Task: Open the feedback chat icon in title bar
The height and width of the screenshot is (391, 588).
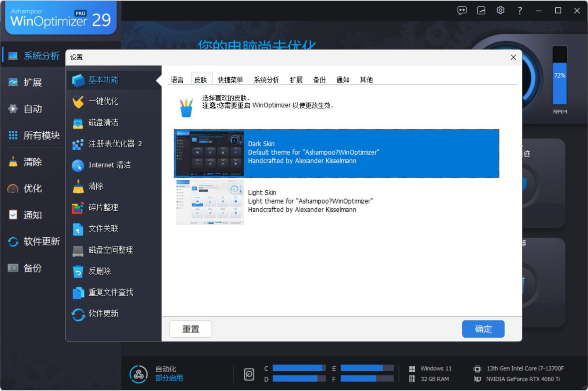Action: [462, 10]
